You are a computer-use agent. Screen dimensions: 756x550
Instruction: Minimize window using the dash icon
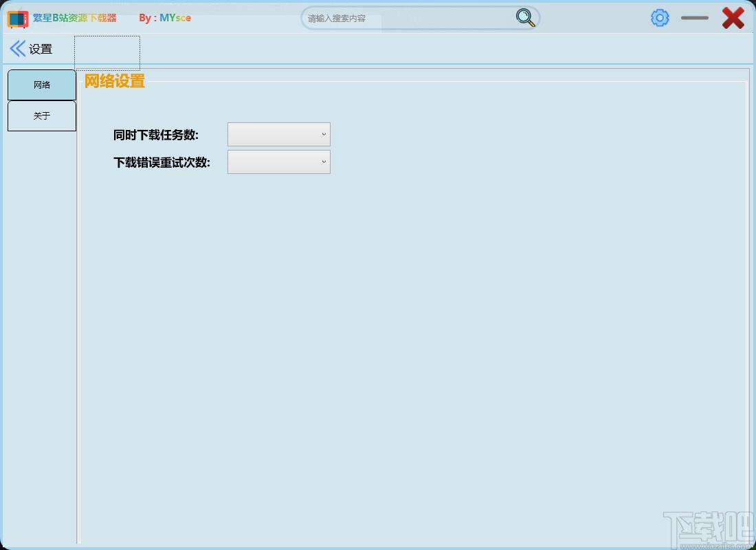click(695, 18)
